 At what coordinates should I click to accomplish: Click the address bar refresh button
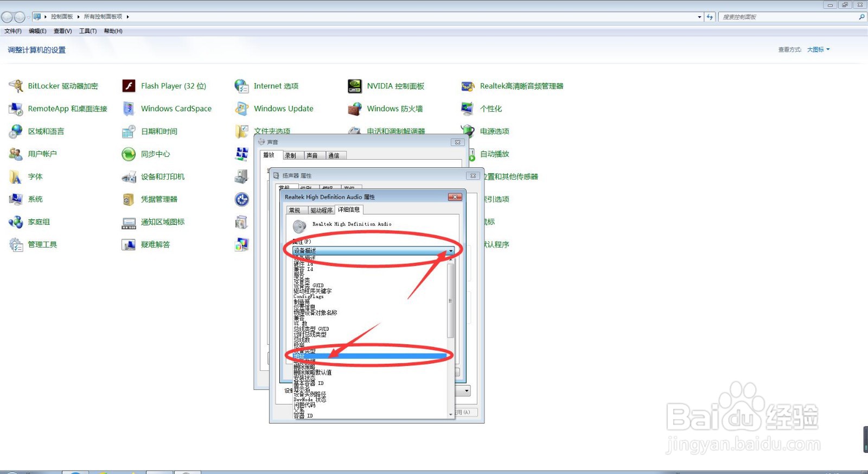710,17
